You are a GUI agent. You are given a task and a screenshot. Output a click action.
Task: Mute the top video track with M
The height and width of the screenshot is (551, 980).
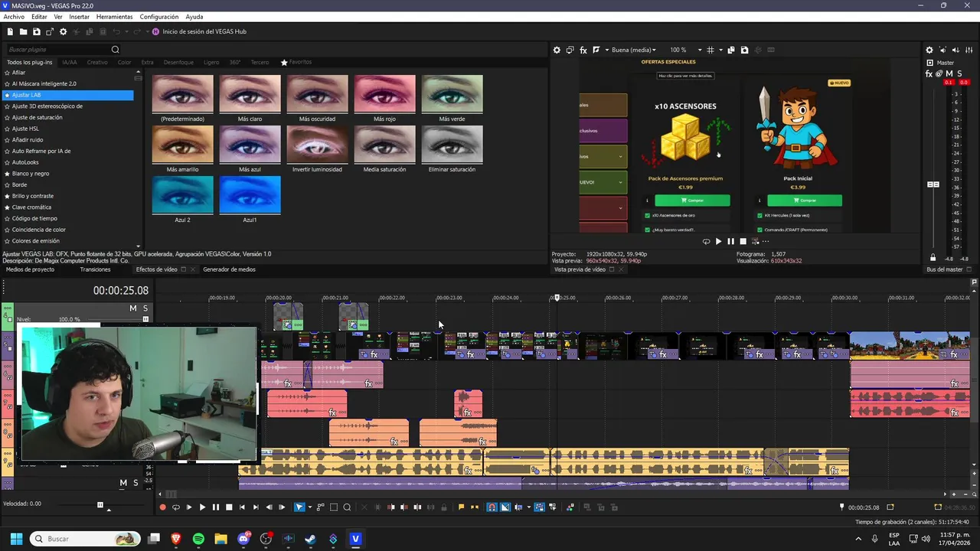click(x=132, y=308)
